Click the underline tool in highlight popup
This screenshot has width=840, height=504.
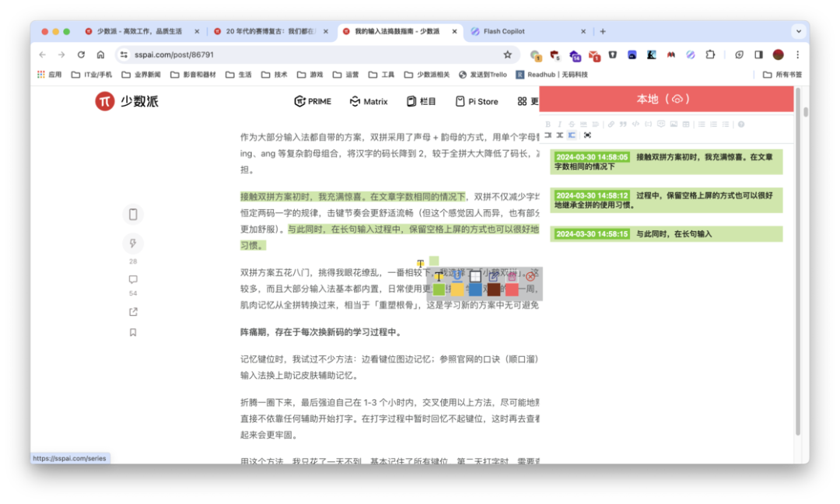(x=457, y=276)
